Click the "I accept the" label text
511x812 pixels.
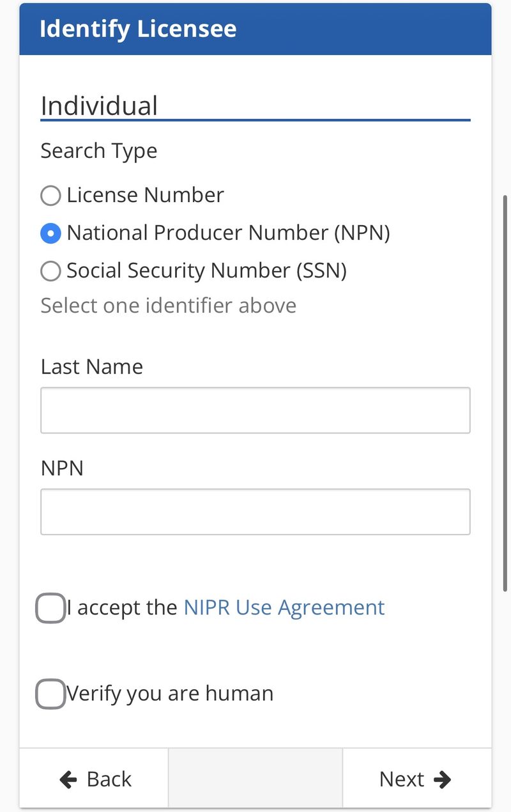(122, 607)
